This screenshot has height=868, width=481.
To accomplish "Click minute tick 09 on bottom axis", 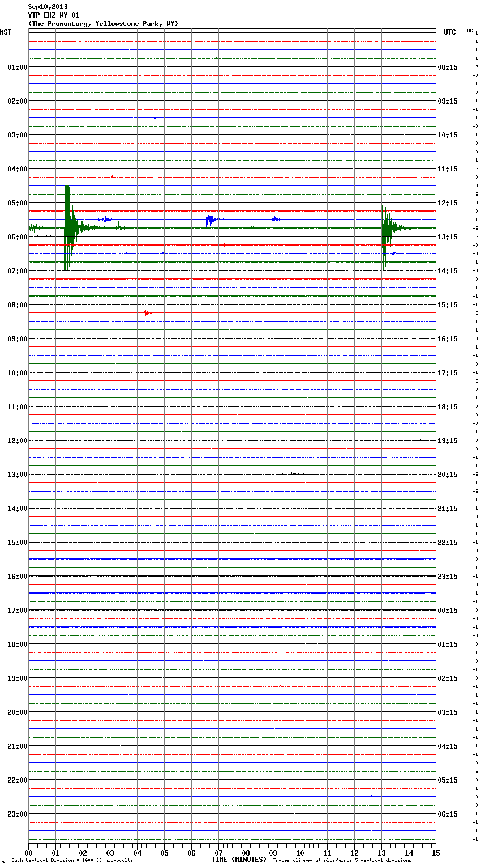I will (273, 853).
